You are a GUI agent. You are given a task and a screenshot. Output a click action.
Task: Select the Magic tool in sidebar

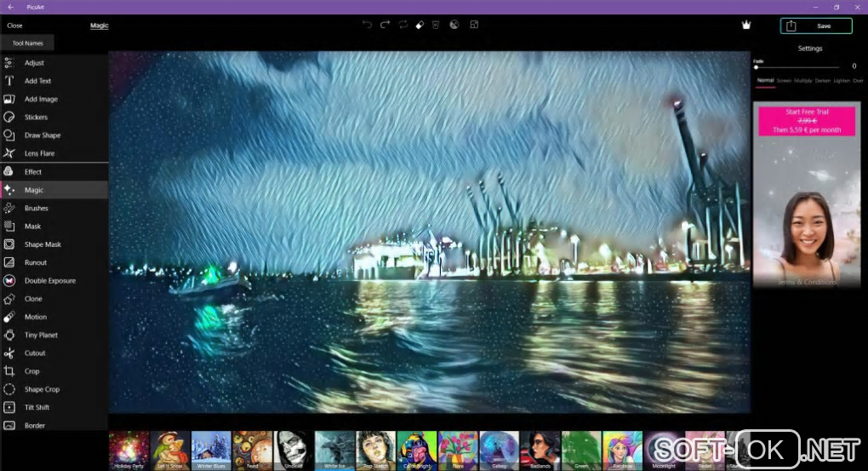pyautogui.click(x=54, y=190)
